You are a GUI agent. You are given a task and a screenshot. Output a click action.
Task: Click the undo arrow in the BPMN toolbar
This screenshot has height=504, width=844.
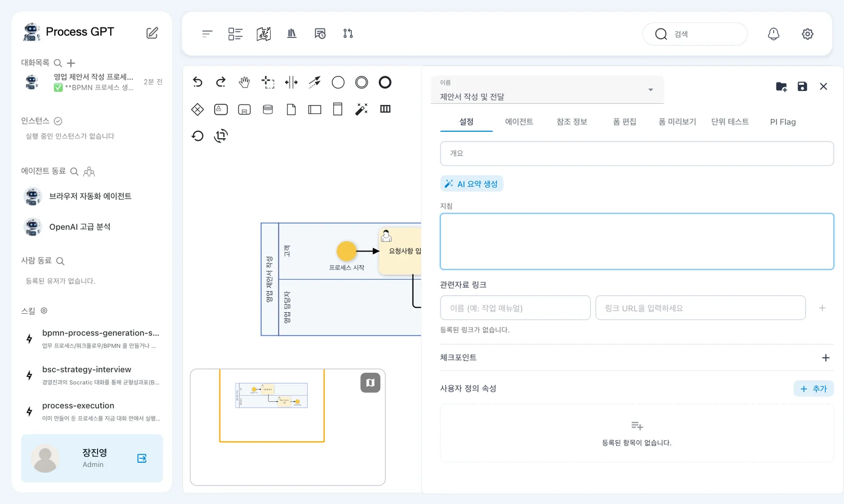click(197, 82)
